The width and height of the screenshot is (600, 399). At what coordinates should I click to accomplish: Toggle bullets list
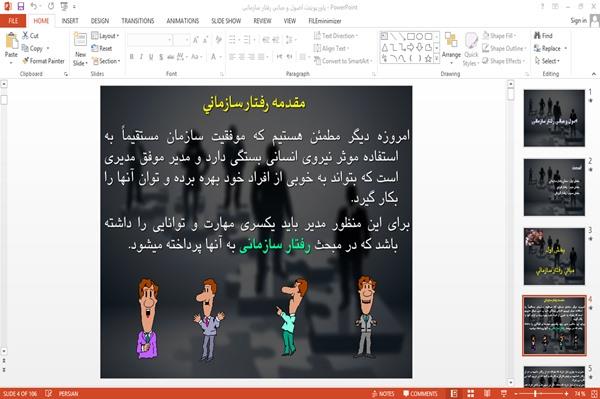[x=233, y=40]
